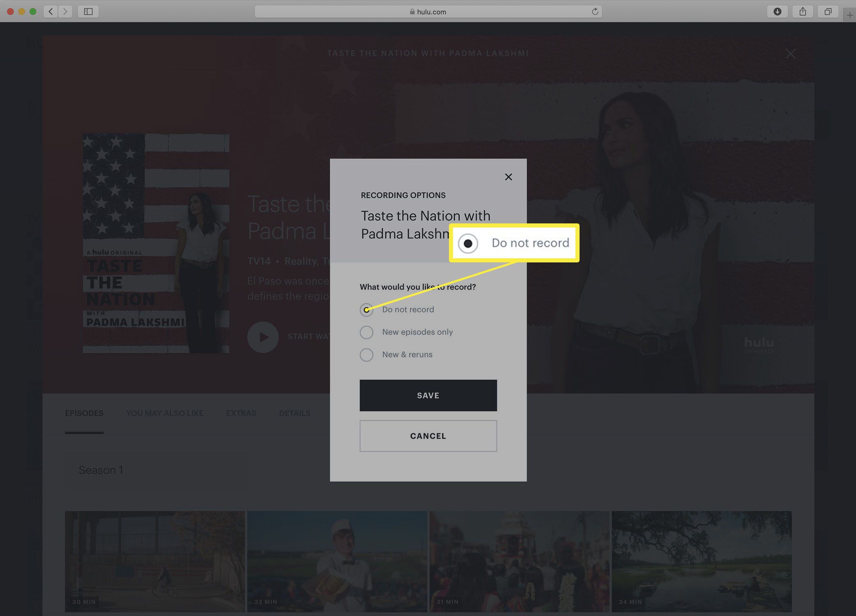The image size is (856, 616).
Task: Select New episodes only recording option
Action: pos(366,331)
